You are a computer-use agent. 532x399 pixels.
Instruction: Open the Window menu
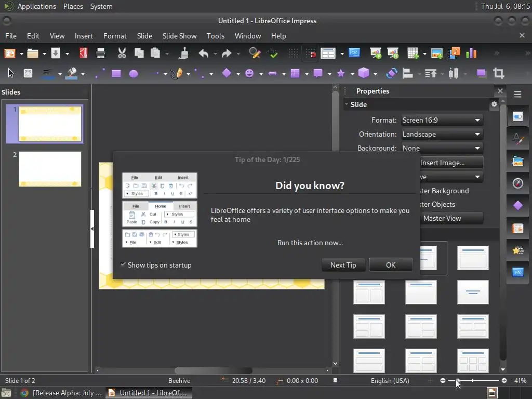point(248,36)
